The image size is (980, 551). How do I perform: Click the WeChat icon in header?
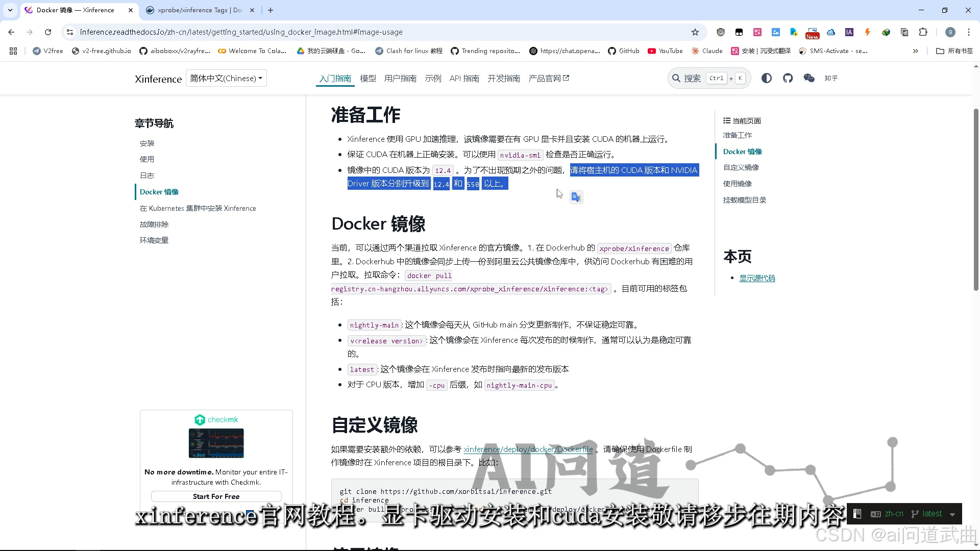click(x=809, y=78)
